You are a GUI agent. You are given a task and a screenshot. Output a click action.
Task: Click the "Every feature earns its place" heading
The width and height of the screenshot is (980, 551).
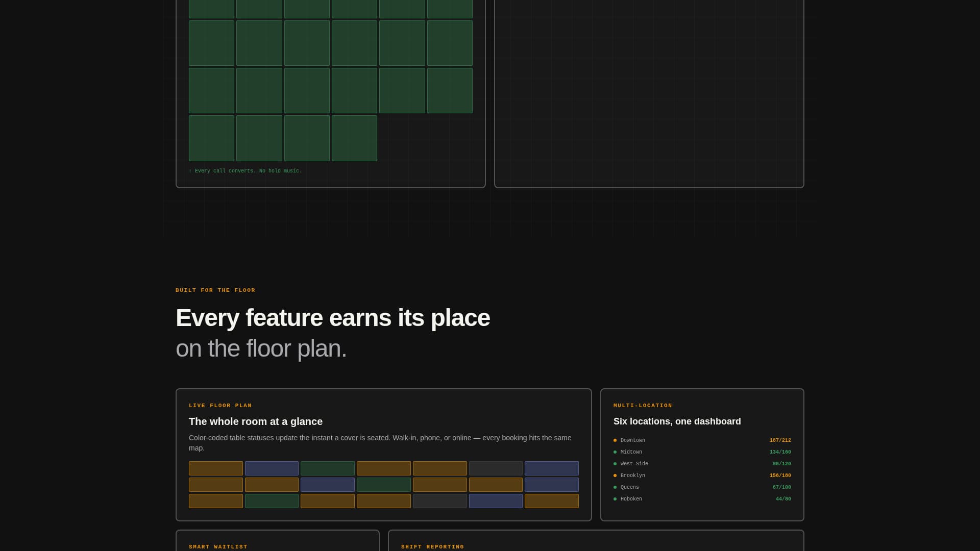[333, 318]
